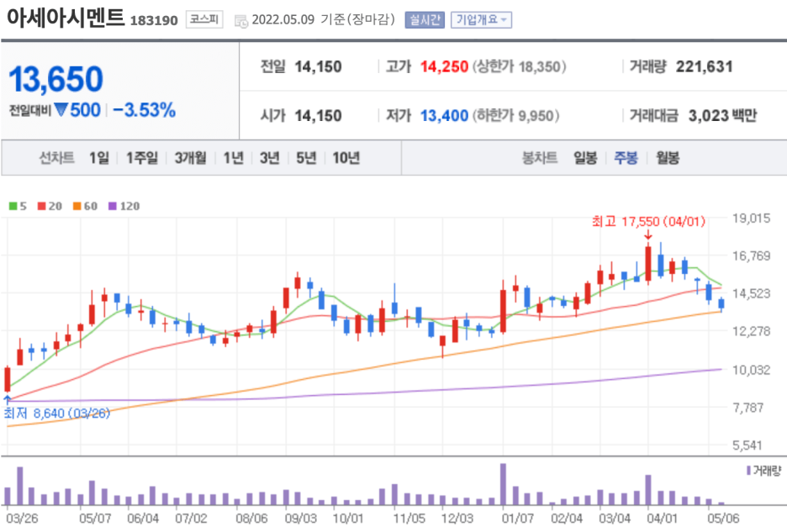This screenshot has height=532, width=787.
Task: Click the 19,015 price axis label
Action: [751, 219]
